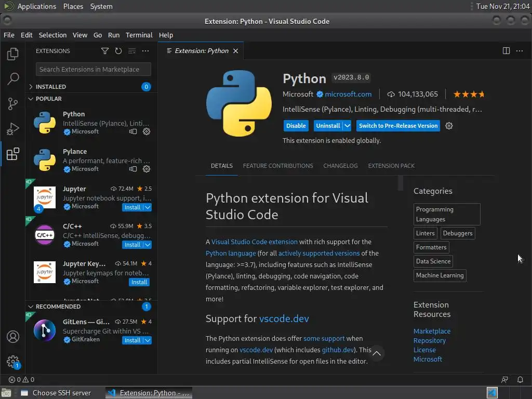The width and height of the screenshot is (532, 399).
Task: Open GitLens Install dropdown arrow
Action: pos(148,341)
